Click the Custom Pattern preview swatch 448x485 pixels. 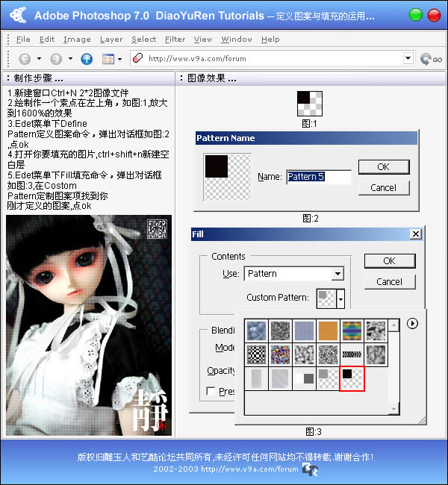tap(326, 298)
